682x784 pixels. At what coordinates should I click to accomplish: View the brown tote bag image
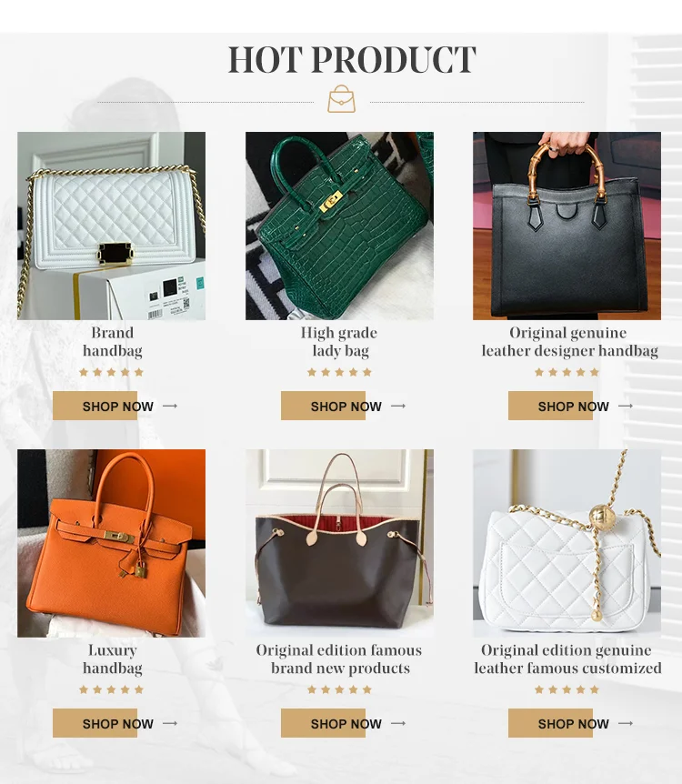[x=339, y=544]
